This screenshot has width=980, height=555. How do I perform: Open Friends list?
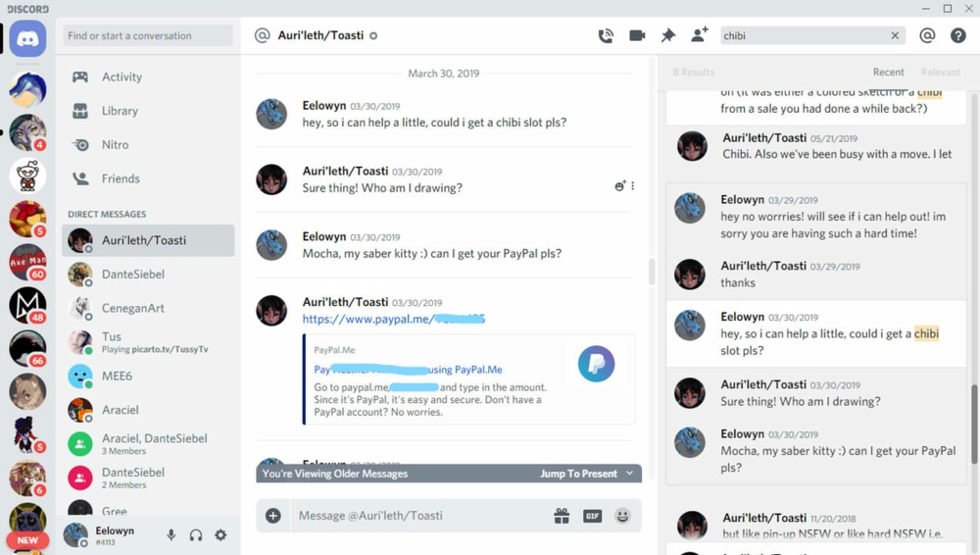coord(148,178)
